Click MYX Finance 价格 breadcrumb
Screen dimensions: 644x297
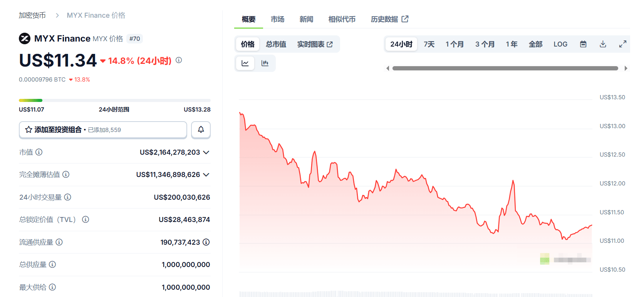[96, 15]
